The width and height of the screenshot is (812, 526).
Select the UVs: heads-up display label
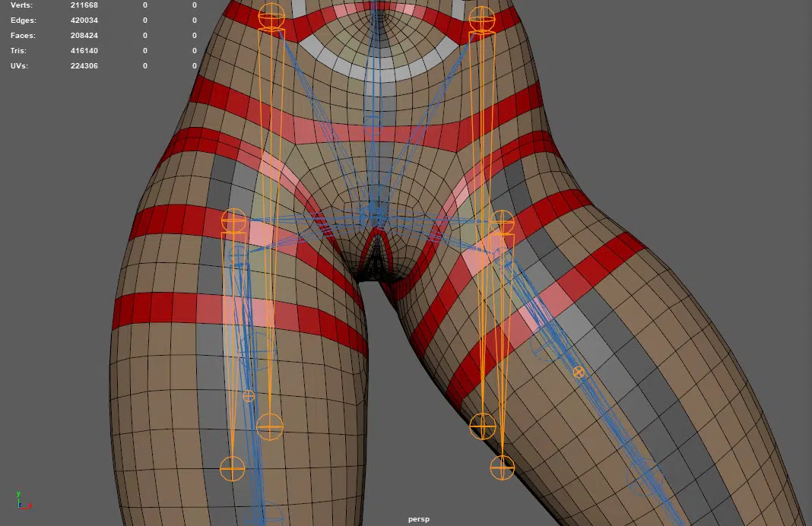click(19, 65)
